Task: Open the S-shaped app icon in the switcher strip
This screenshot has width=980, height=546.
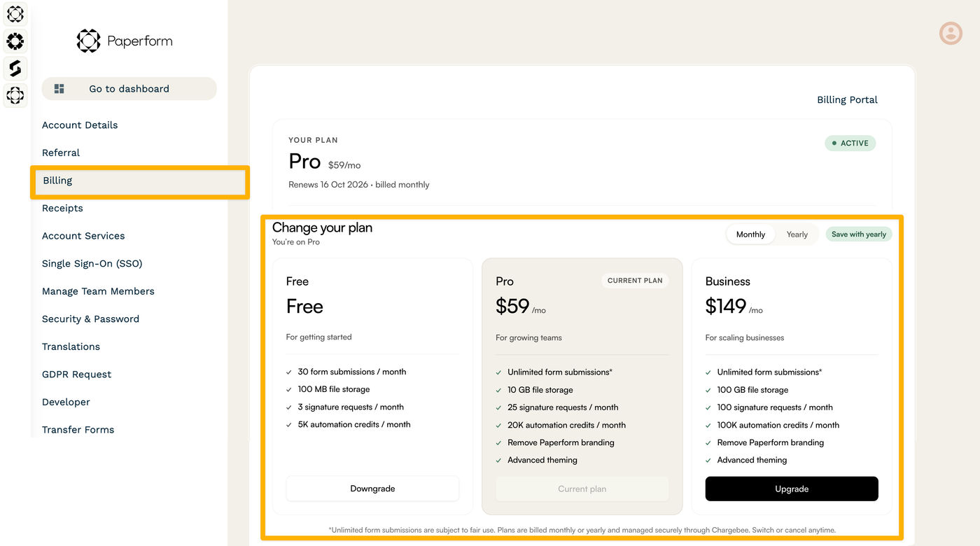Action: pyautogui.click(x=15, y=68)
